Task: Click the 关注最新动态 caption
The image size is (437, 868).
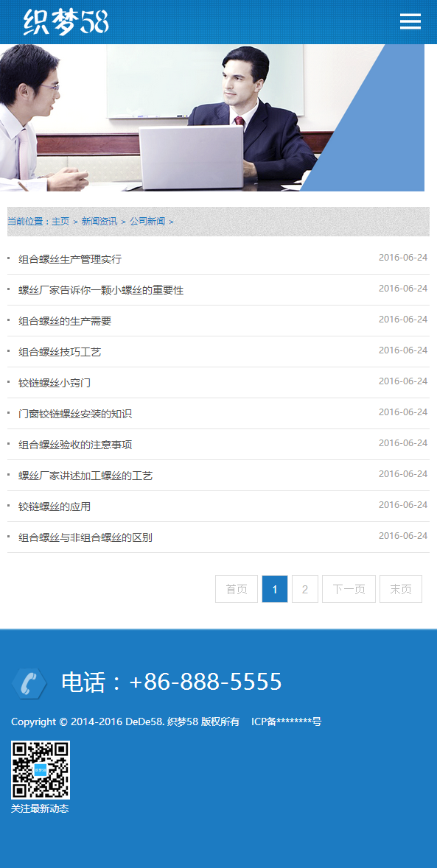Action: (x=40, y=809)
